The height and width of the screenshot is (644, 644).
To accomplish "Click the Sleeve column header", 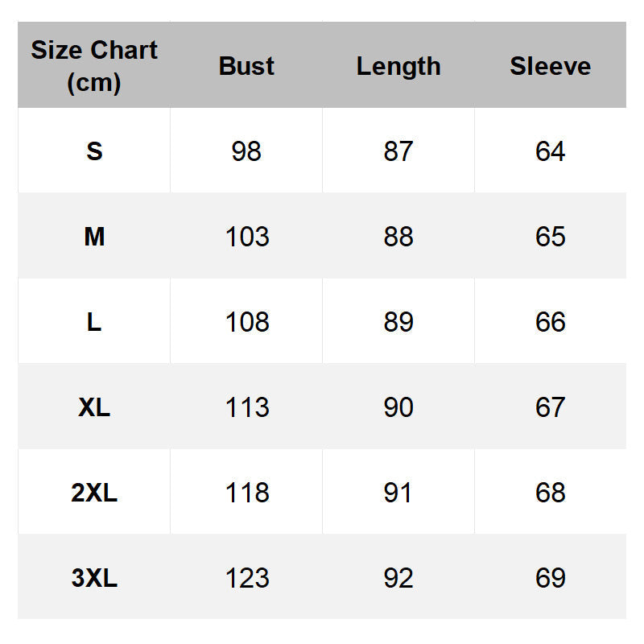I will coord(550,66).
